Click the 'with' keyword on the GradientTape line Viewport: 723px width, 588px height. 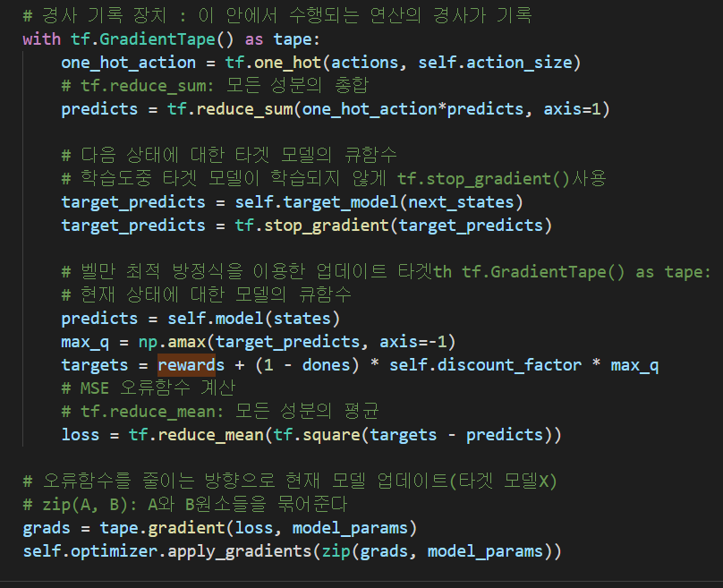tap(41, 39)
